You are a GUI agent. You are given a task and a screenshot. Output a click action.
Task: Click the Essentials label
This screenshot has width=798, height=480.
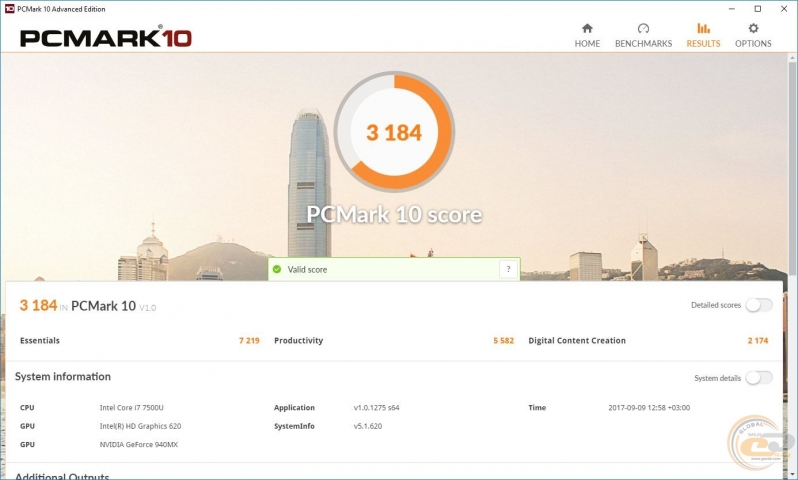pos(40,341)
